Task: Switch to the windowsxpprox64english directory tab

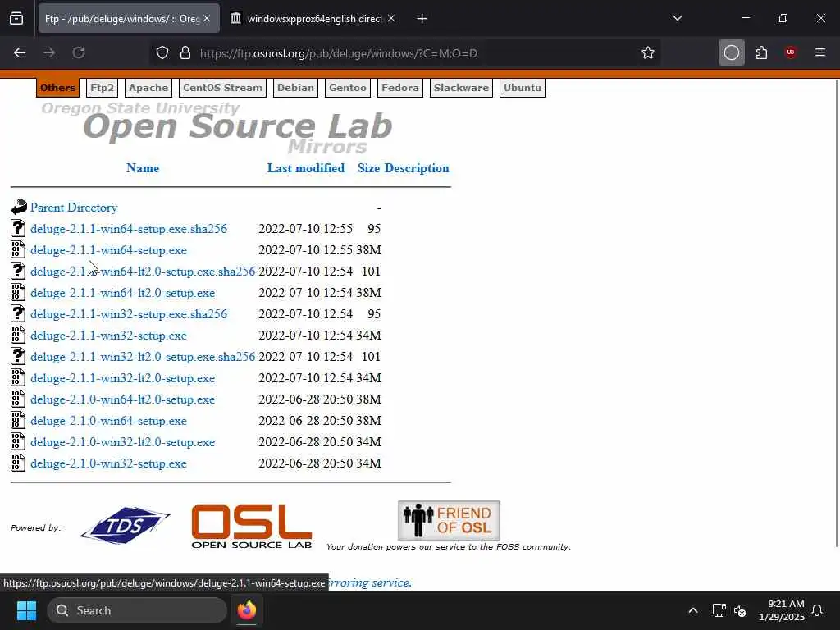Action: [x=313, y=18]
